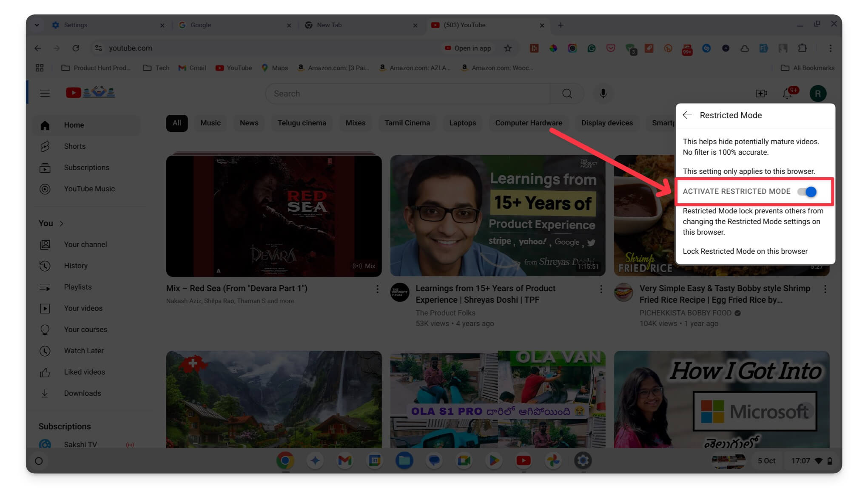Toggle Activate Restricted Mode switch
The image size is (868, 488).
[807, 192]
